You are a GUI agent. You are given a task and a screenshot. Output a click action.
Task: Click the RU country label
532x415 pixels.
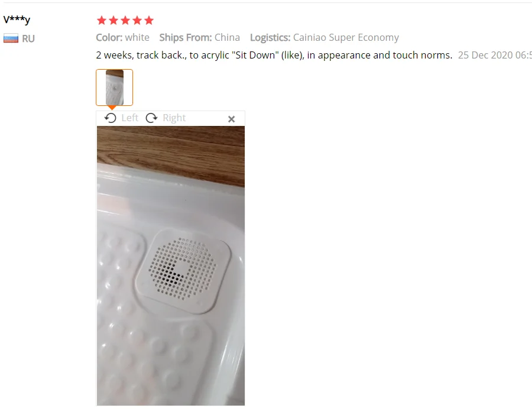point(28,38)
